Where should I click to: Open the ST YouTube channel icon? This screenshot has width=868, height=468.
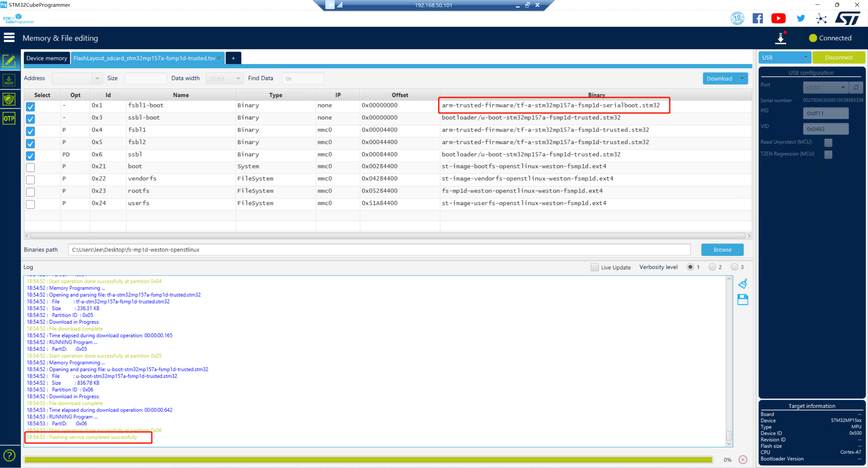click(x=778, y=18)
